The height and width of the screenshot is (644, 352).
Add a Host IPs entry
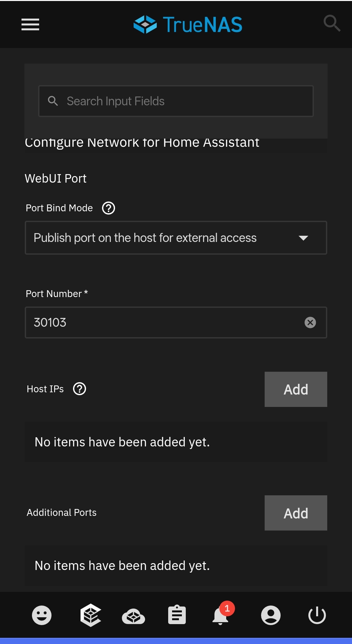296,389
